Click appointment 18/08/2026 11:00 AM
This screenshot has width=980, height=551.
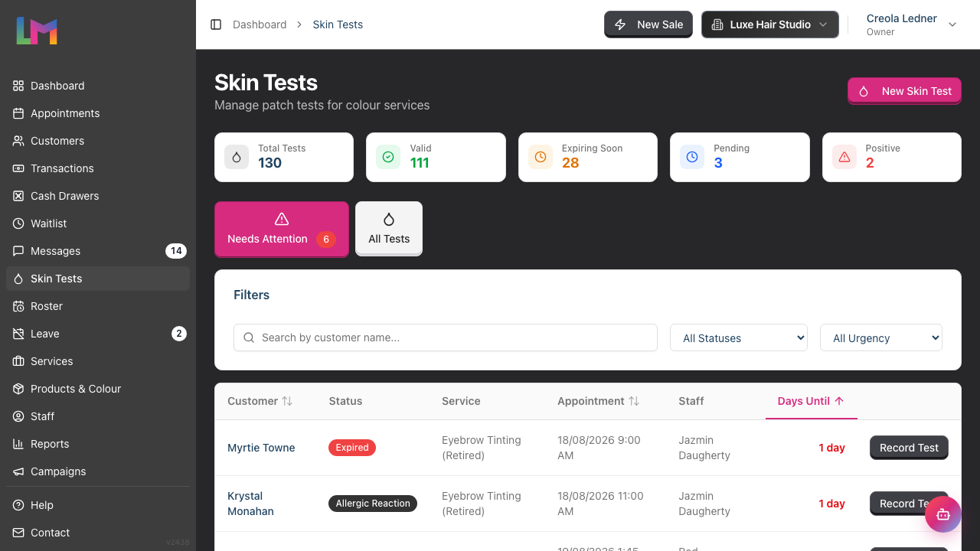tap(600, 504)
